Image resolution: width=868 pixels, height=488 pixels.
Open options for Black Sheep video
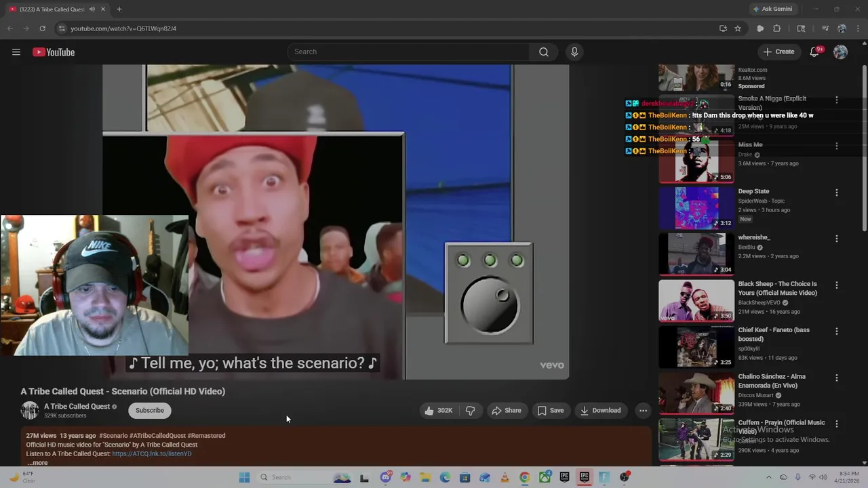pos(837,285)
